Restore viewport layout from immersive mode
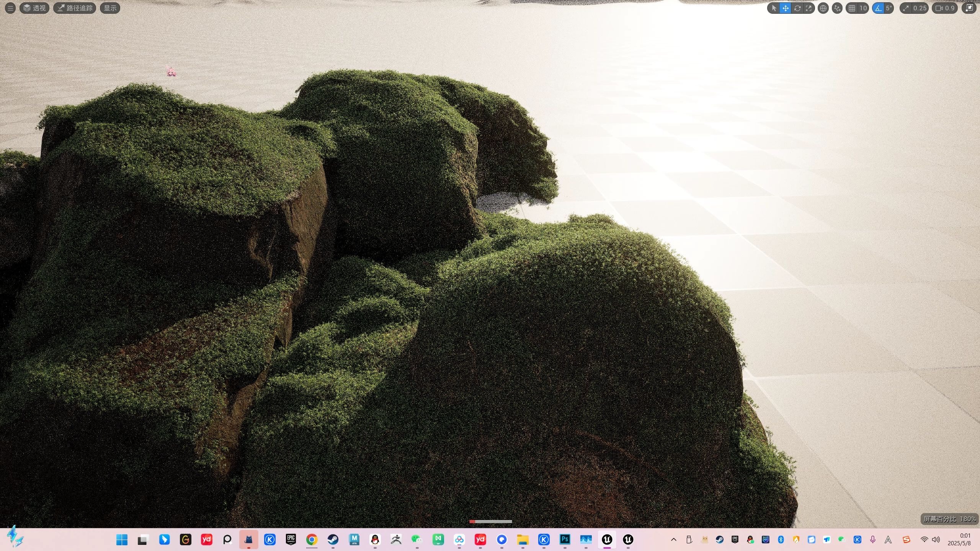Image resolution: width=980 pixels, height=551 pixels. point(969,8)
